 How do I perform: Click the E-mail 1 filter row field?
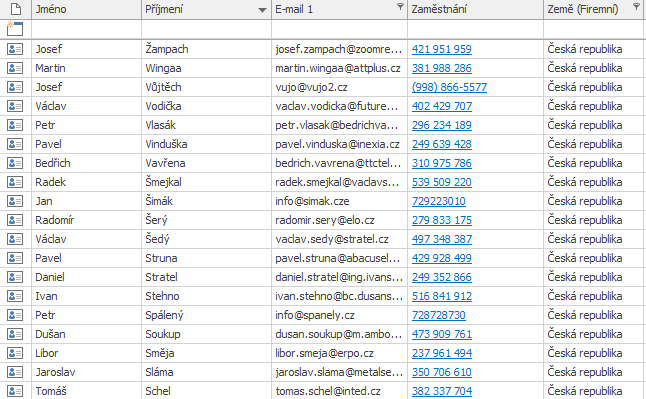pos(339,29)
